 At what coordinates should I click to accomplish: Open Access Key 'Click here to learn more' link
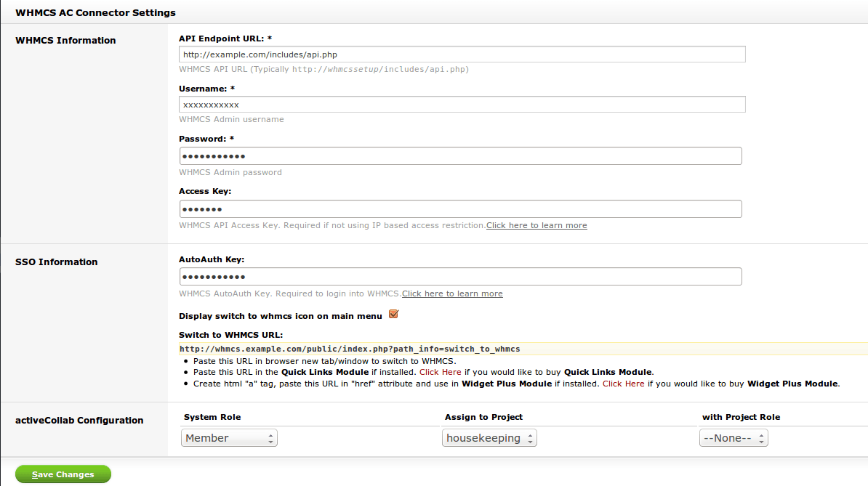click(537, 226)
